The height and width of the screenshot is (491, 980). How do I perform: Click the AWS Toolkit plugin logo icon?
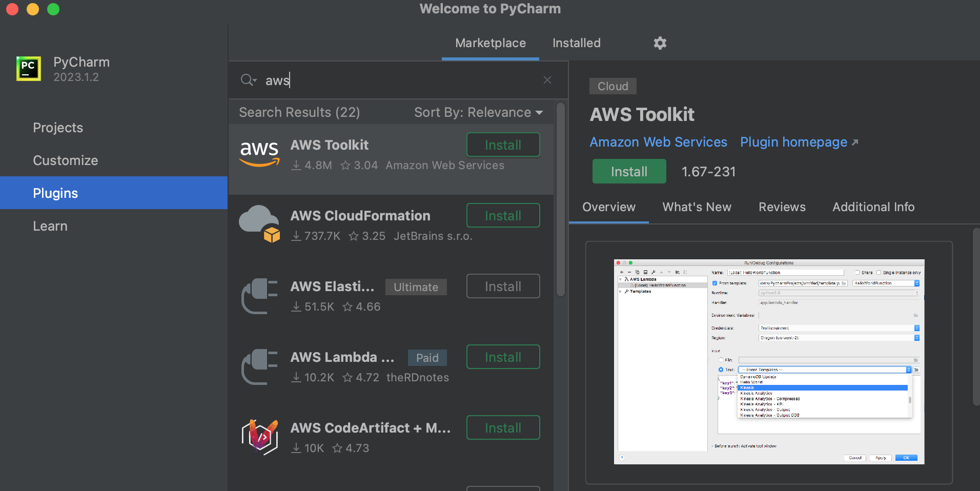point(259,153)
